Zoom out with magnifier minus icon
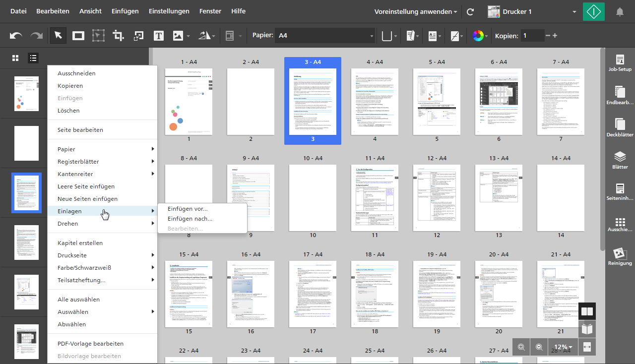Image resolution: width=635 pixels, height=364 pixels. click(539, 347)
